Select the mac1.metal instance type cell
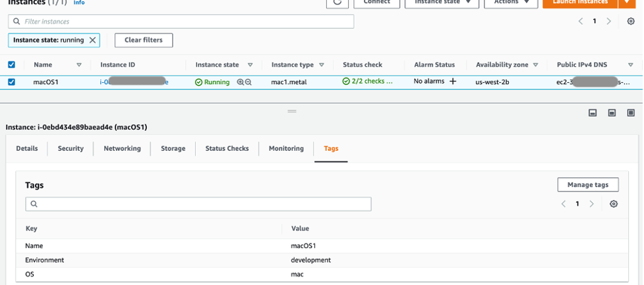Screen dimensions: 644x285 click(x=289, y=82)
